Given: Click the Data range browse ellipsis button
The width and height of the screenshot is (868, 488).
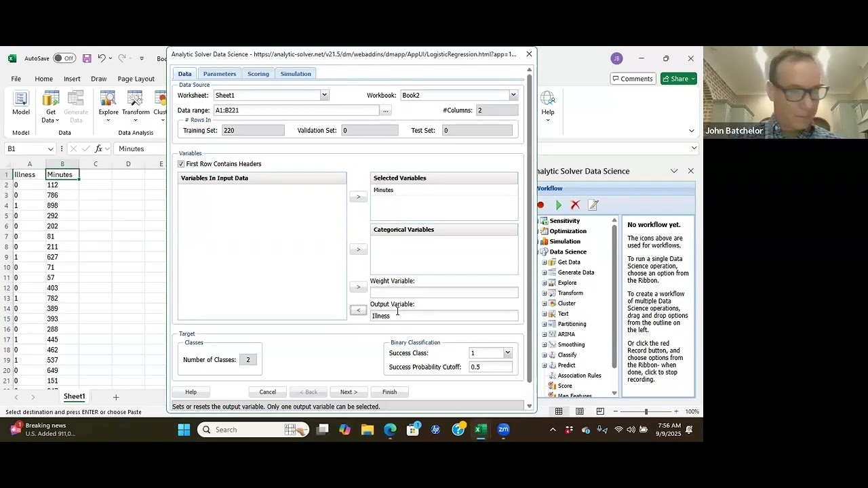Looking at the screenshot, I should coord(385,110).
